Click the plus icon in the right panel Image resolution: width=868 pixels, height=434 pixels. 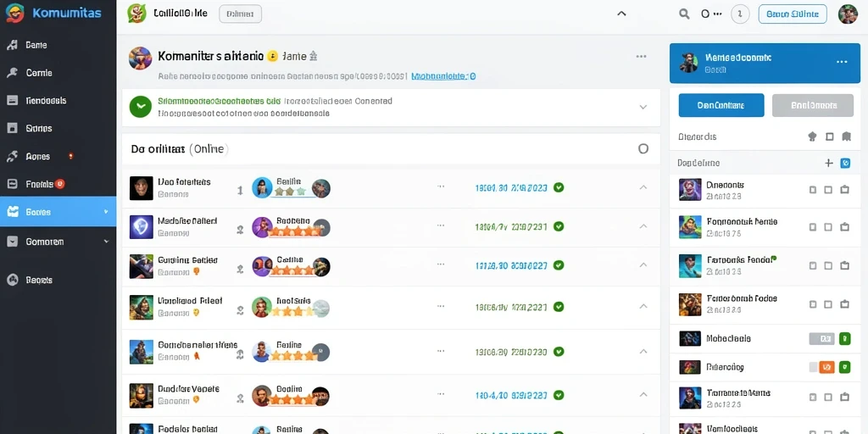829,163
